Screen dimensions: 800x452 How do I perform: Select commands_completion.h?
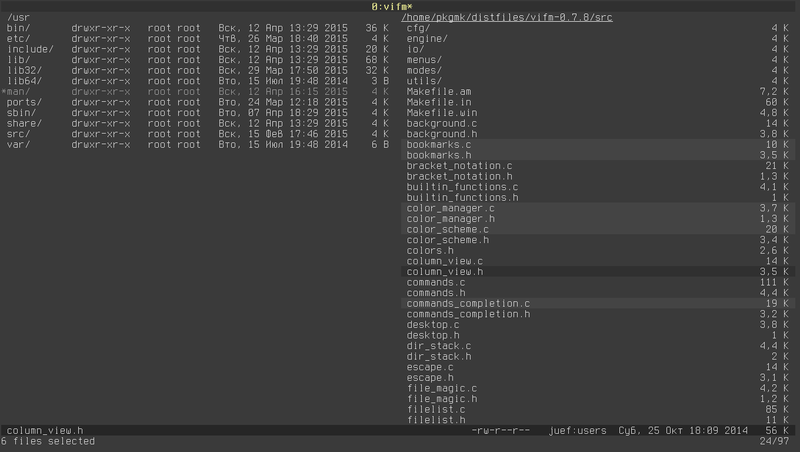click(598, 314)
